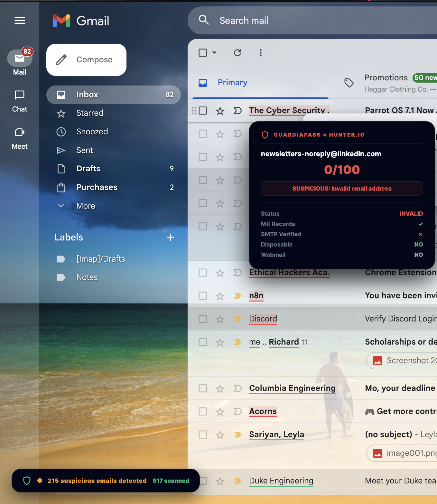The height and width of the screenshot is (504, 437).
Task: Open the Snoozed folder
Action: click(x=114, y=132)
